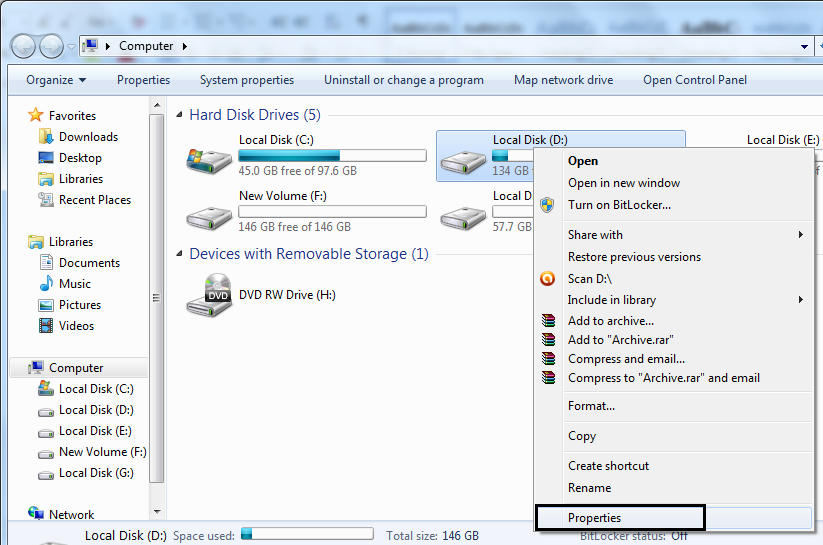823x545 pixels.
Task: Click the Scan D:\ antivirus icon
Action: [547, 278]
